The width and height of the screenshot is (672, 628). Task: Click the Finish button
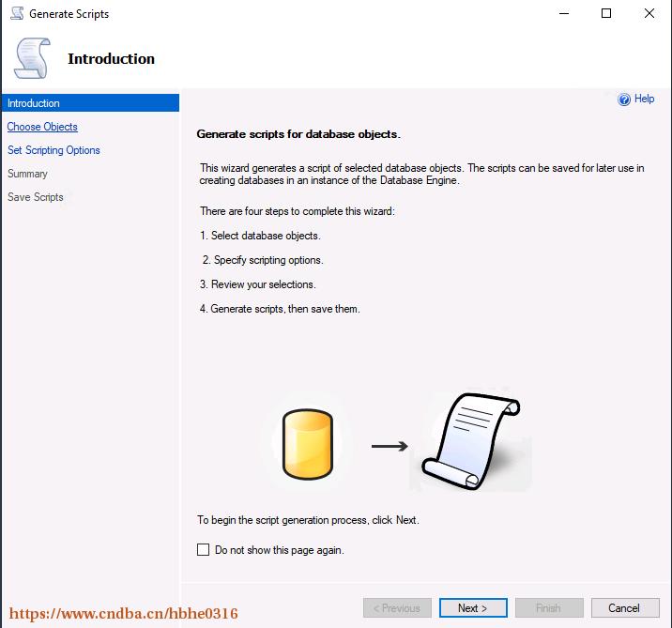(x=549, y=608)
